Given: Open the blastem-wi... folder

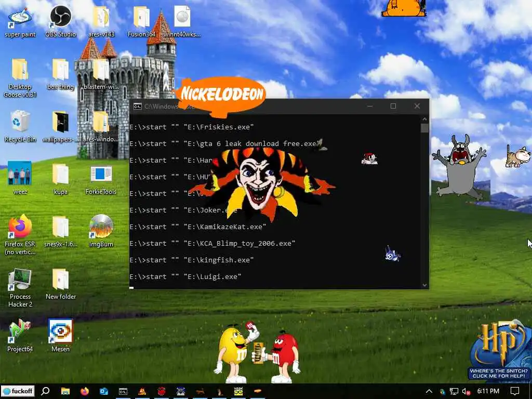Looking at the screenshot, I should [101, 75].
